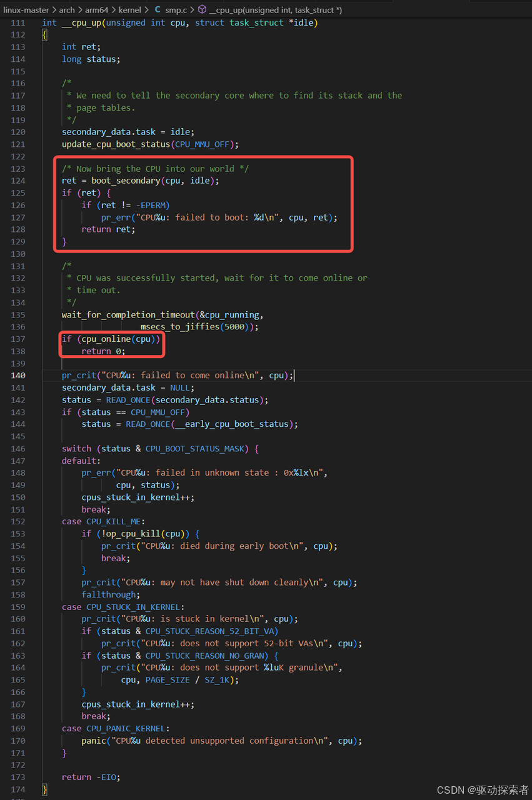Open the linux-master breadcrumb
The image size is (532, 800).
(x=26, y=10)
